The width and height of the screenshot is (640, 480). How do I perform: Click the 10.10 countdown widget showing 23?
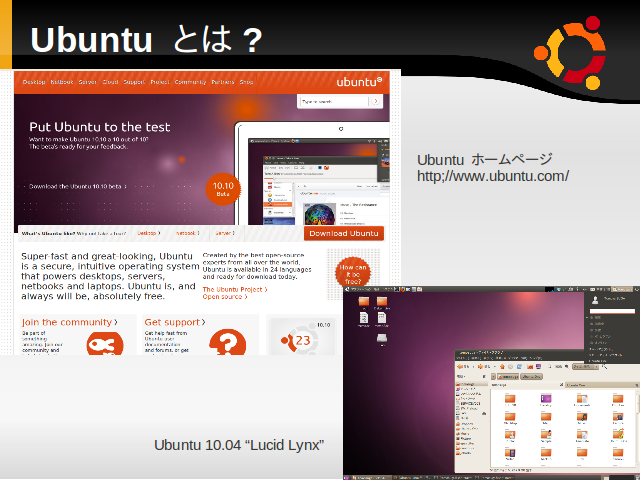(x=302, y=337)
